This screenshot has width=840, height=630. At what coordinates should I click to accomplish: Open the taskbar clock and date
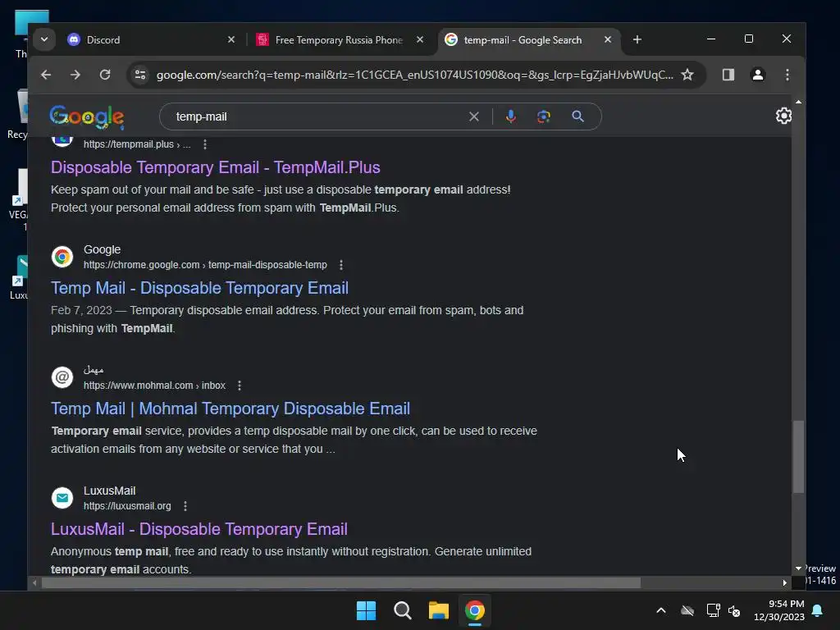click(x=779, y=610)
